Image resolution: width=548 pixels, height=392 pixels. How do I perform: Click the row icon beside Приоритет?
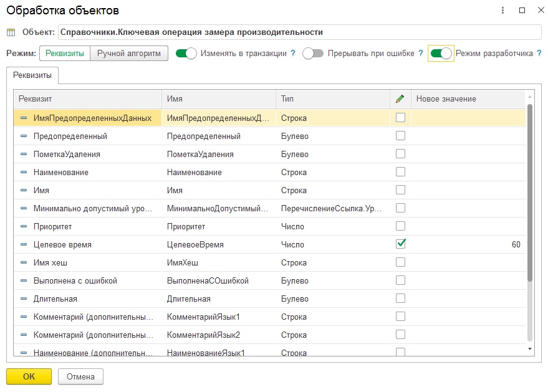tap(24, 226)
